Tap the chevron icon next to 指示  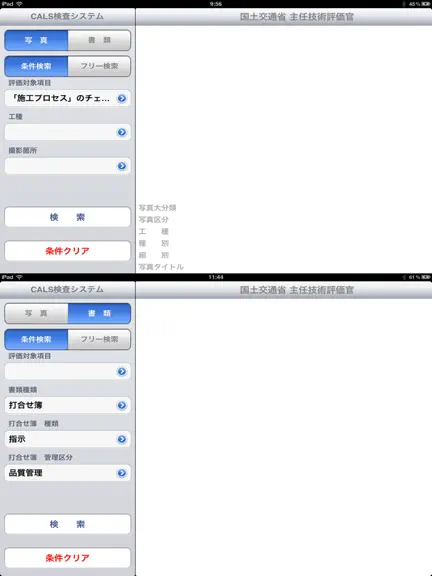pos(122,439)
